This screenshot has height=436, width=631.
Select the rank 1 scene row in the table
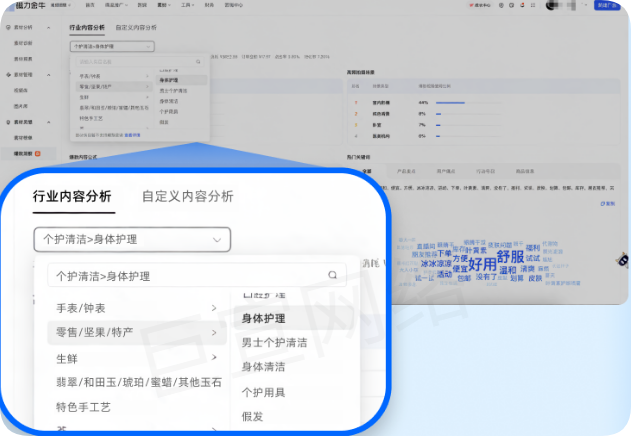coord(483,103)
